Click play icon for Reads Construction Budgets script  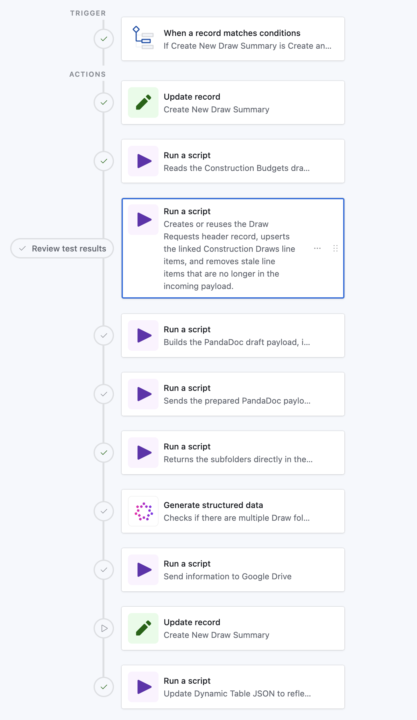143,161
